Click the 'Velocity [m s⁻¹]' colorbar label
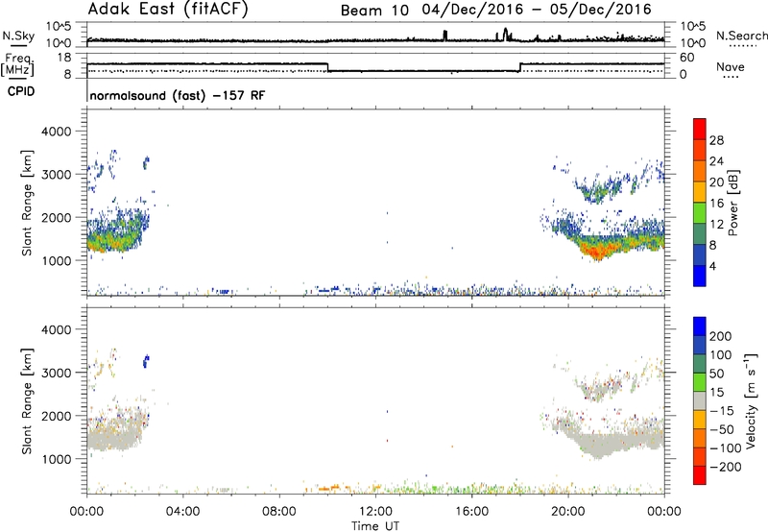 pos(751,400)
